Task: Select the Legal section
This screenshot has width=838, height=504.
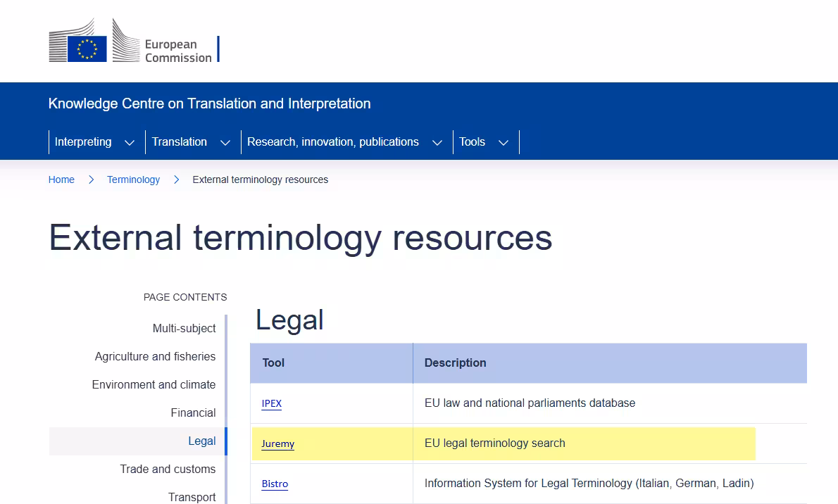Action: coord(202,441)
